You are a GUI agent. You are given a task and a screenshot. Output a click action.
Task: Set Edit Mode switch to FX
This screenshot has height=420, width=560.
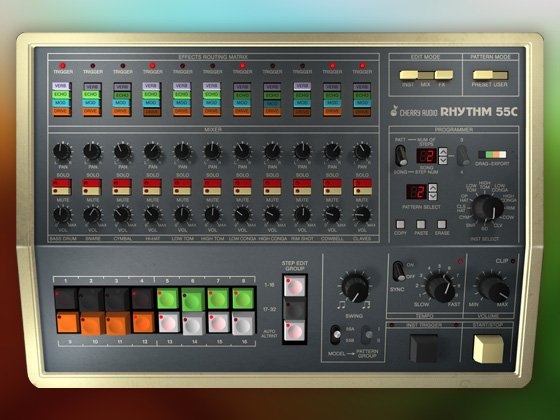444,75
